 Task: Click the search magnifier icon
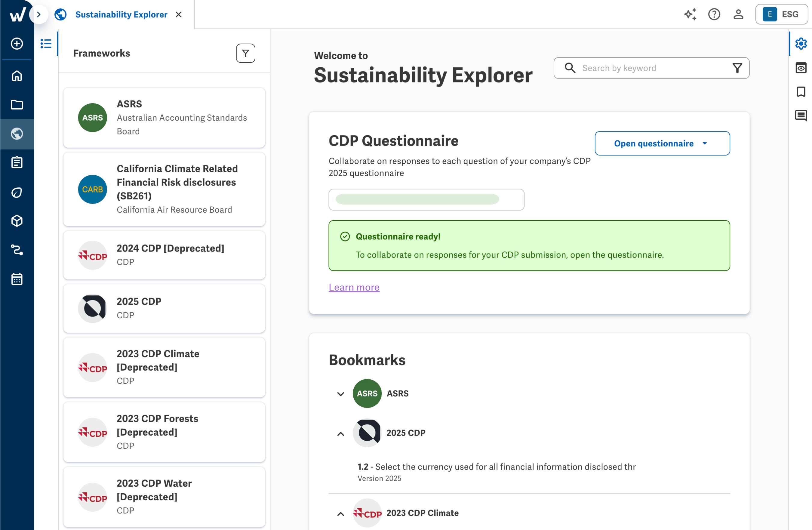point(570,68)
